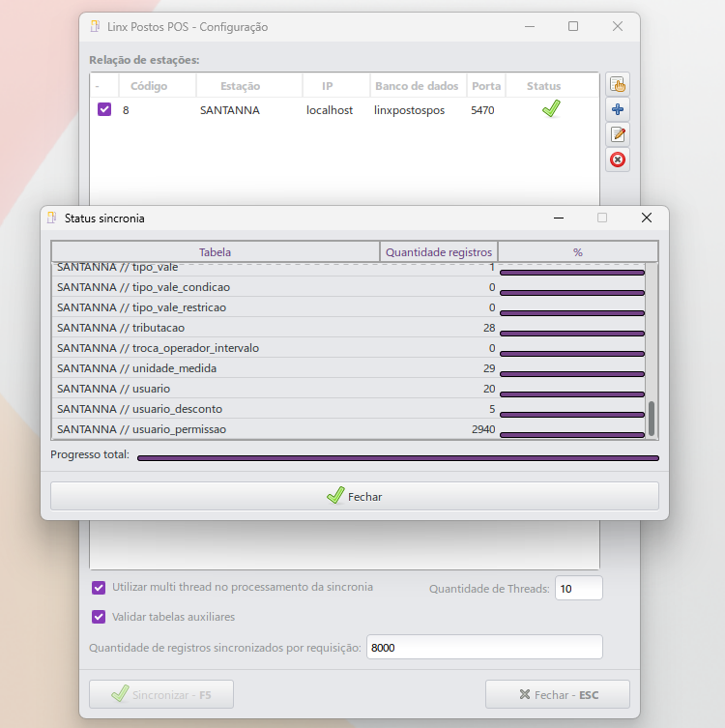Click the Quantidade de Threads input field
Screen dimensions: 725x728
pyautogui.click(x=579, y=588)
